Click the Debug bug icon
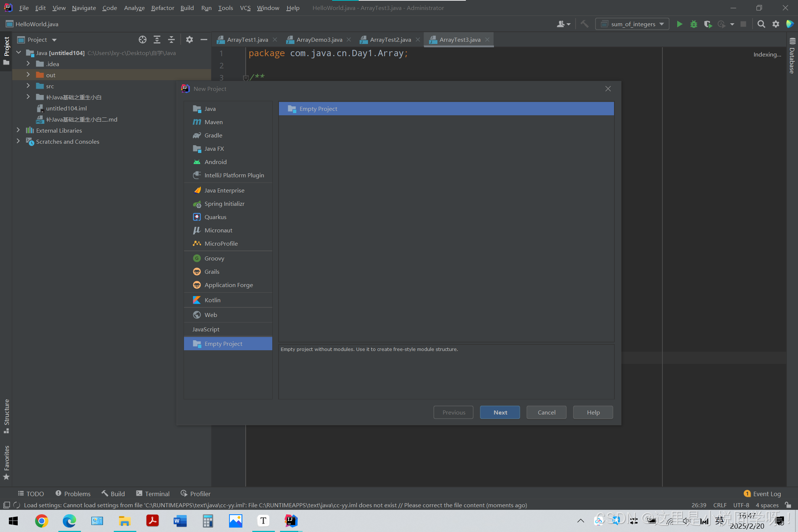The height and width of the screenshot is (532, 798). 693,24
